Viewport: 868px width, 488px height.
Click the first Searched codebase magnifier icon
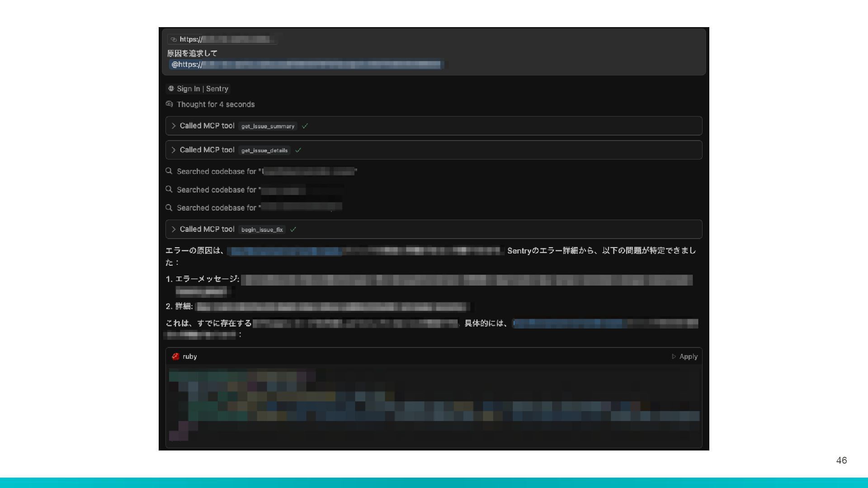[169, 171]
